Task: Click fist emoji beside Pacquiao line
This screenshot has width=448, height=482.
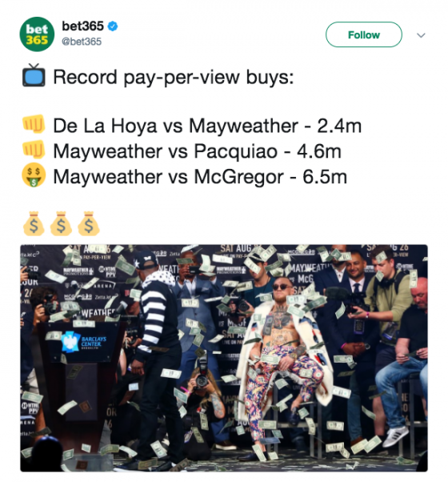Action: pos(34,150)
